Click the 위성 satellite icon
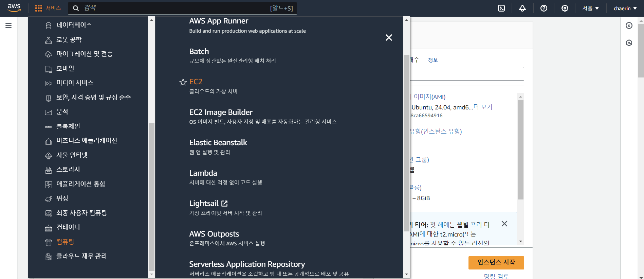 pyautogui.click(x=49, y=199)
